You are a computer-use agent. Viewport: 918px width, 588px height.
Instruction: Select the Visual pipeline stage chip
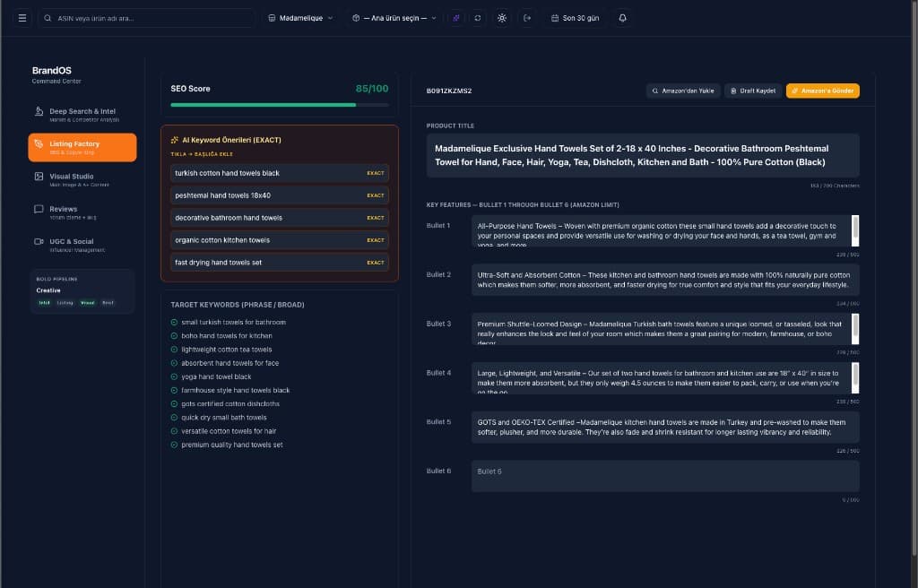pos(87,303)
